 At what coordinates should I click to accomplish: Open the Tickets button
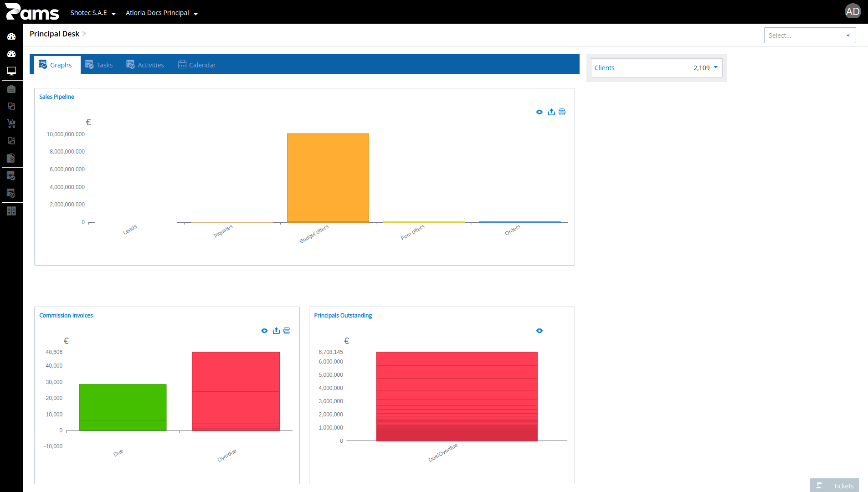(x=834, y=486)
